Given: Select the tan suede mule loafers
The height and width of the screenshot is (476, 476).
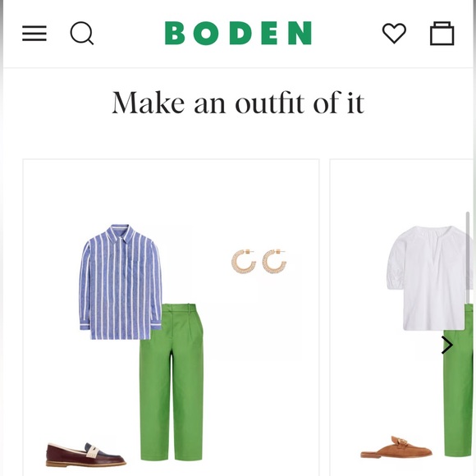Looking at the screenshot, I should click(x=396, y=447).
